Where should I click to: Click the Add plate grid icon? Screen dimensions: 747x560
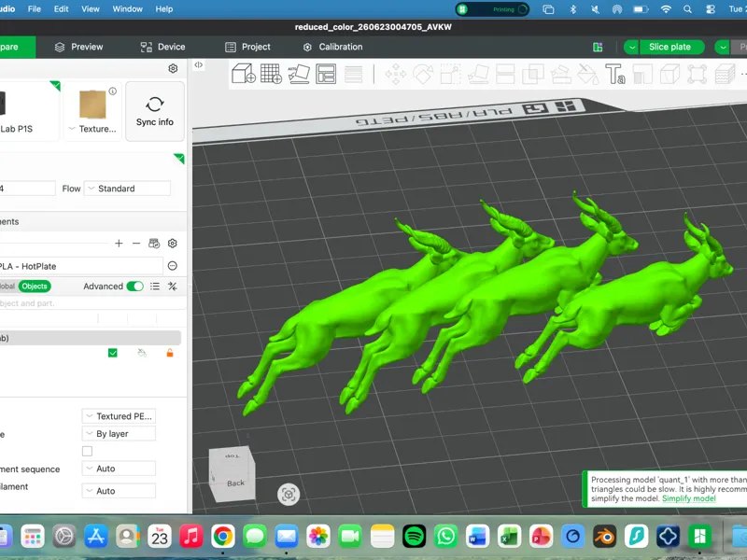271,74
